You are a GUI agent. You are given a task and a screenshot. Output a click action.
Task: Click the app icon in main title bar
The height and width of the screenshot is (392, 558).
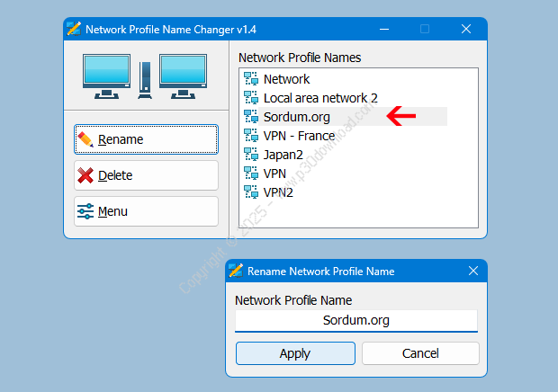point(74,29)
